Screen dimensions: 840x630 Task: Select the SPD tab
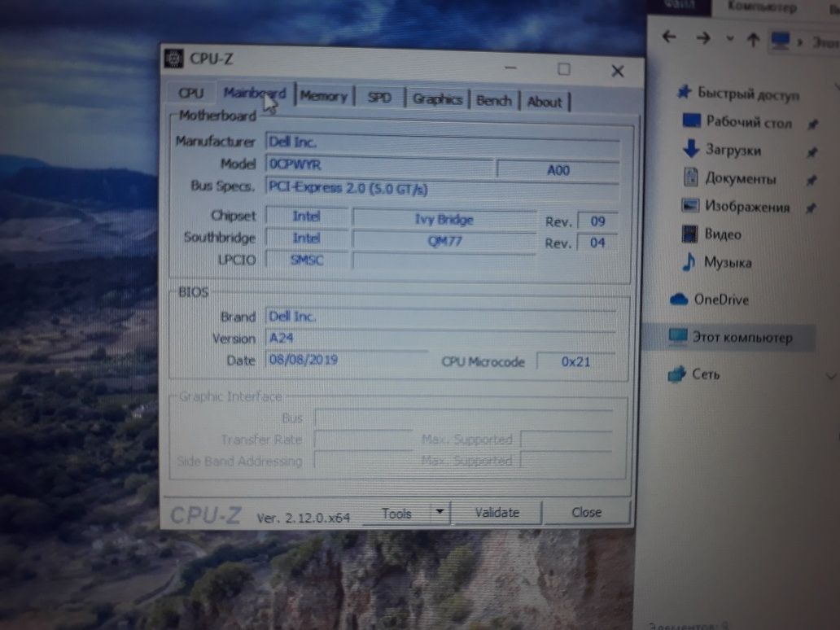click(379, 98)
